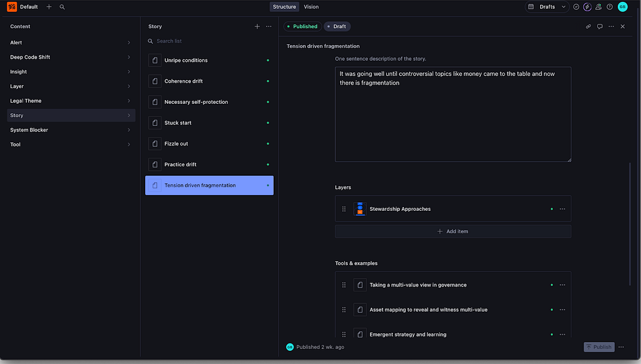641x364 pixels.
Task: Open the lightning bolt icon in top bar
Action: coord(587,7)
